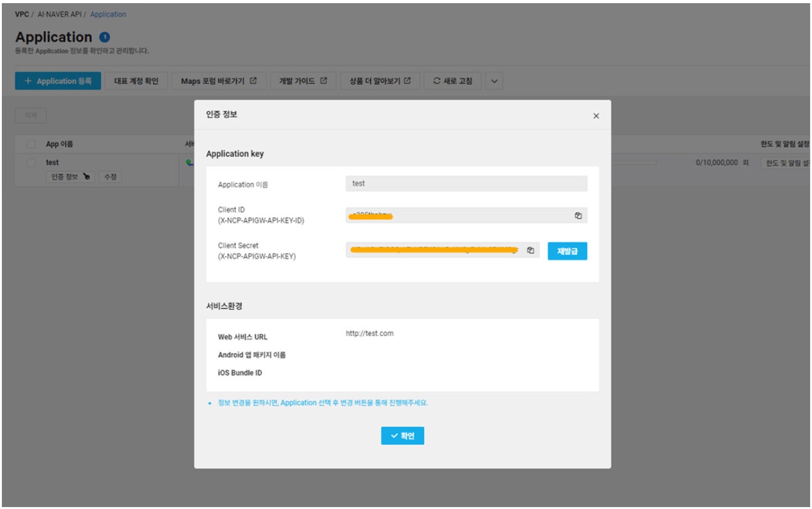
Task: Open the 한도 및 알림 설정 row control
Action: (x=786, y=163)
